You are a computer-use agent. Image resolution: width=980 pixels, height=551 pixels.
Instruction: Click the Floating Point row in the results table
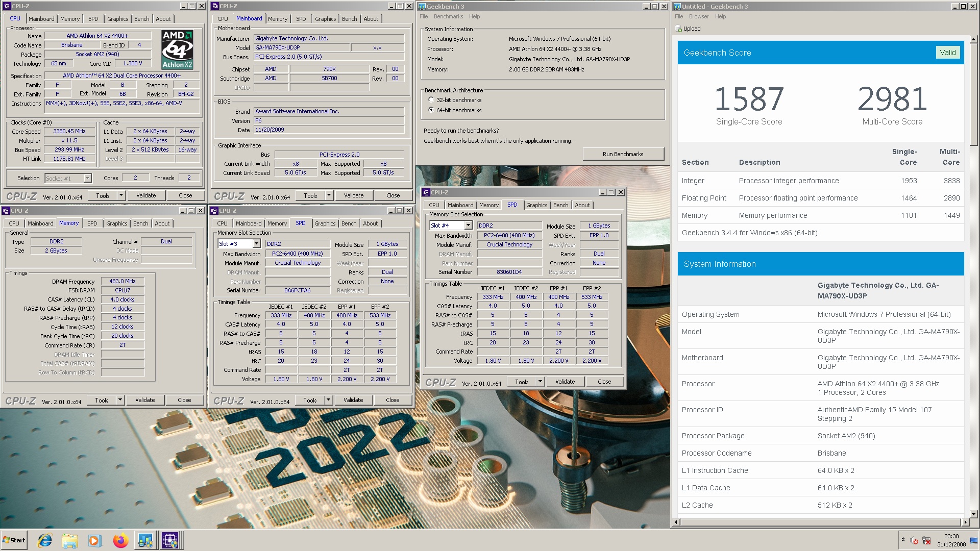pyautogui.click(x=821, y=198)
